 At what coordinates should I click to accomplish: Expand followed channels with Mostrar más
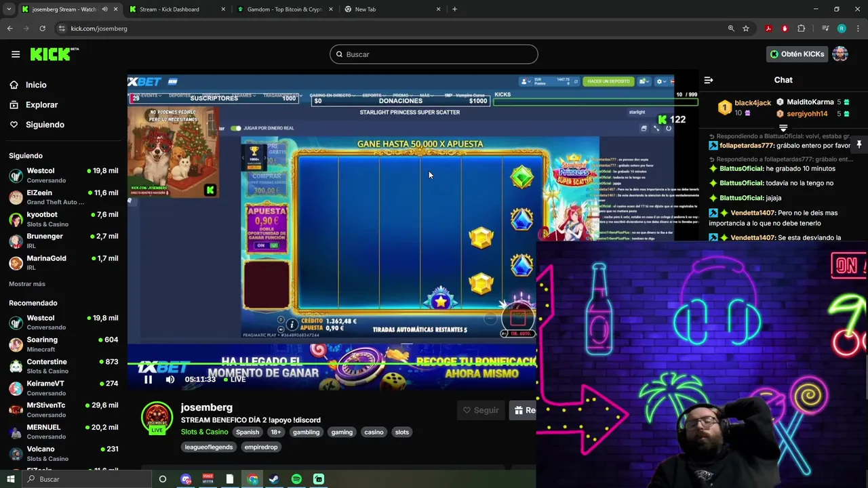pyautogui.click(x=27, y=284)
